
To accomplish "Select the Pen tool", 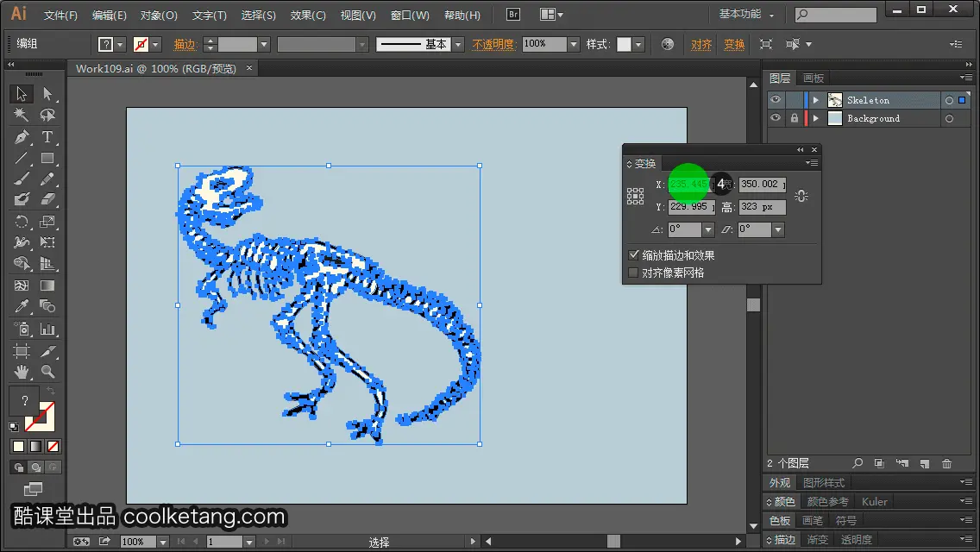I will click(x=22, y=137).
